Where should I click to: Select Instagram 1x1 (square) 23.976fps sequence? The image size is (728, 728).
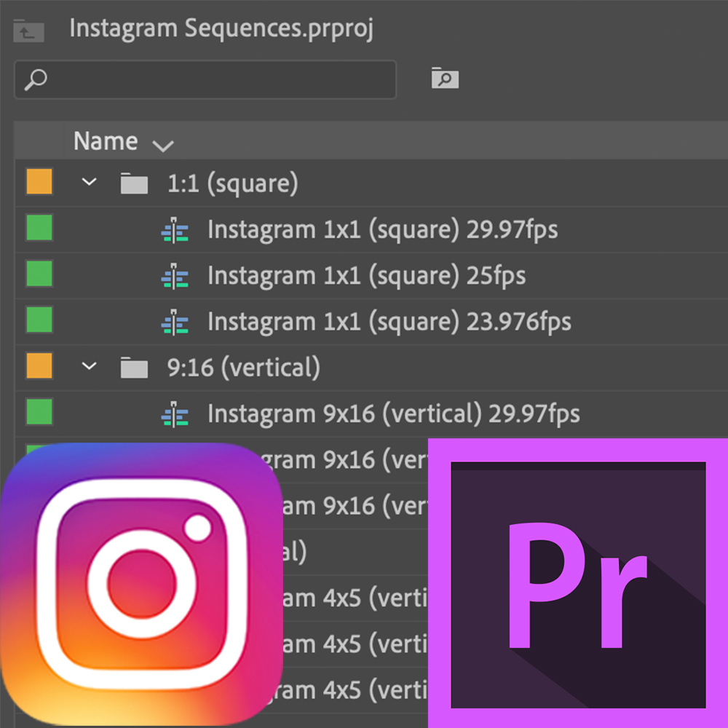(x=389, y=322)
